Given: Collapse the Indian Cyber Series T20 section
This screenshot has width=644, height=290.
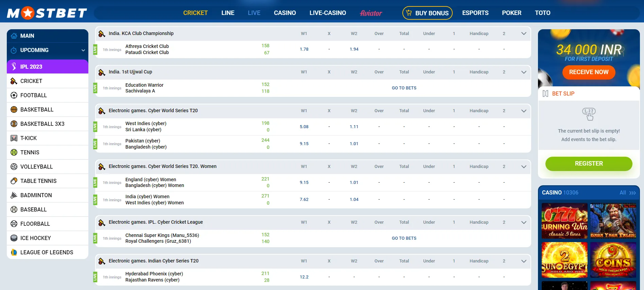Looking at the screenshot, I should [x=524, y=261].
